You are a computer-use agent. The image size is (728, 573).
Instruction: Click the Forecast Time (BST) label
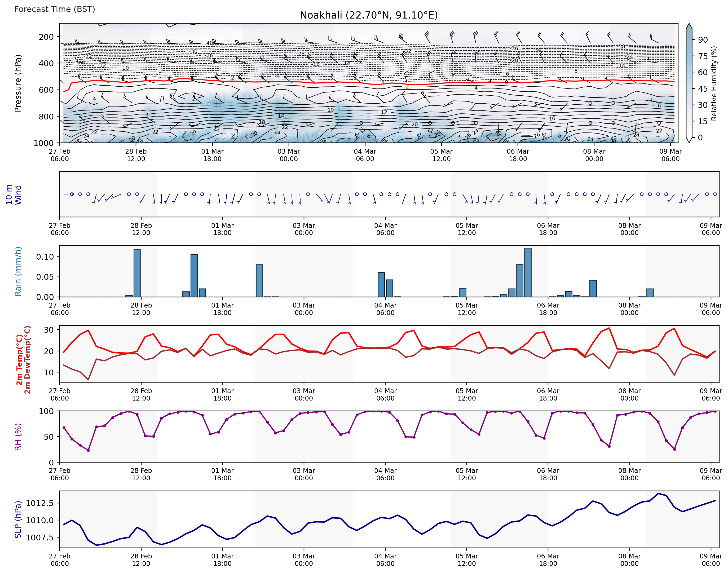[x=55, y=9]
